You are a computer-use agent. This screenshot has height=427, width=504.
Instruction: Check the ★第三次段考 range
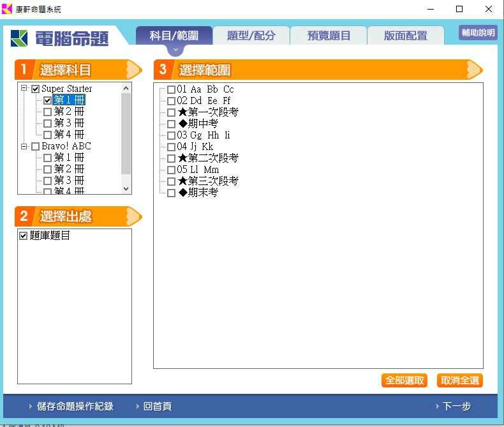[x=172, y=181]
